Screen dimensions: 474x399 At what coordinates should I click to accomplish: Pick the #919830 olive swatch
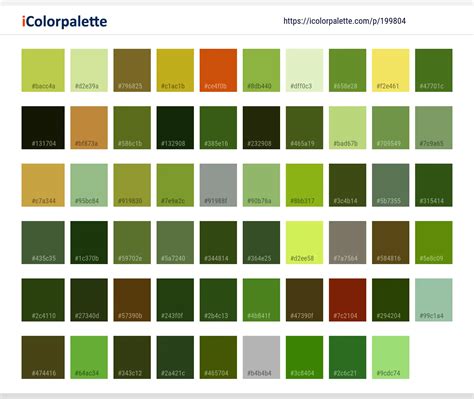click(132, 185)
